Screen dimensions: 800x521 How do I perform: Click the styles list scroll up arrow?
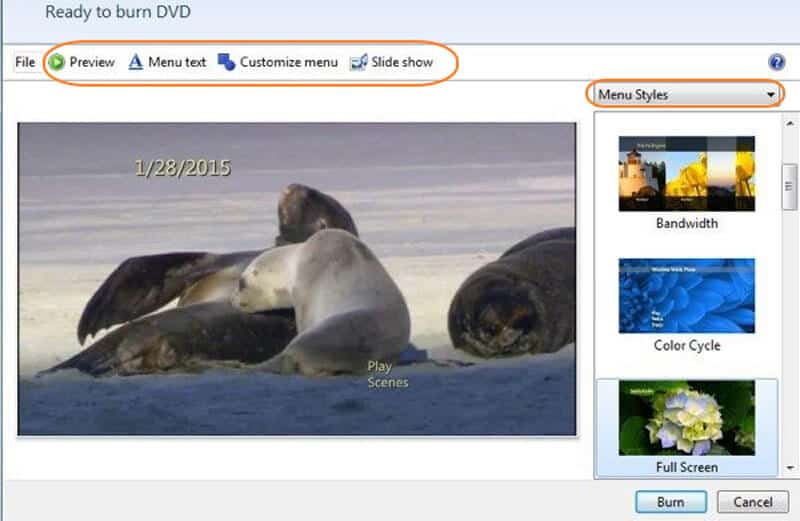[x=789, y=122]
